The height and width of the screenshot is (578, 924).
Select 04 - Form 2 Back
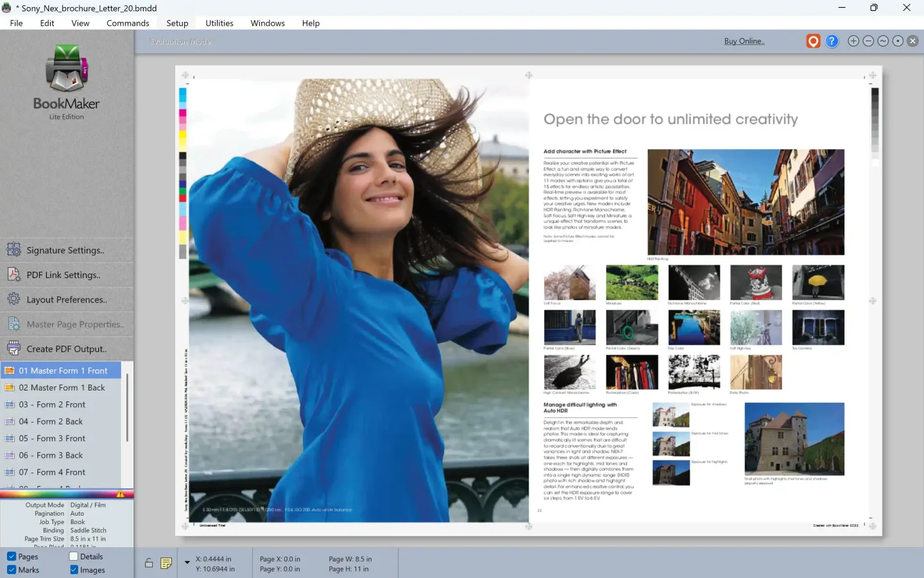click(61, 421)
